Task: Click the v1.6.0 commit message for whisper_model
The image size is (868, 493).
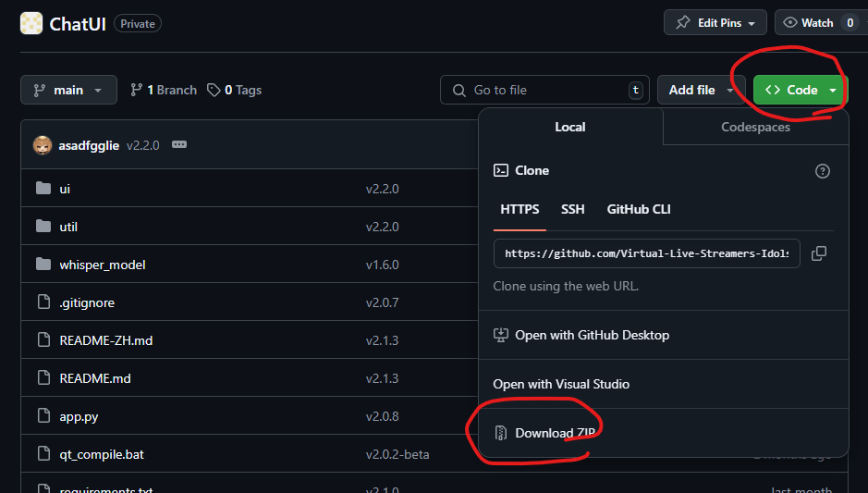Action: 383,265
